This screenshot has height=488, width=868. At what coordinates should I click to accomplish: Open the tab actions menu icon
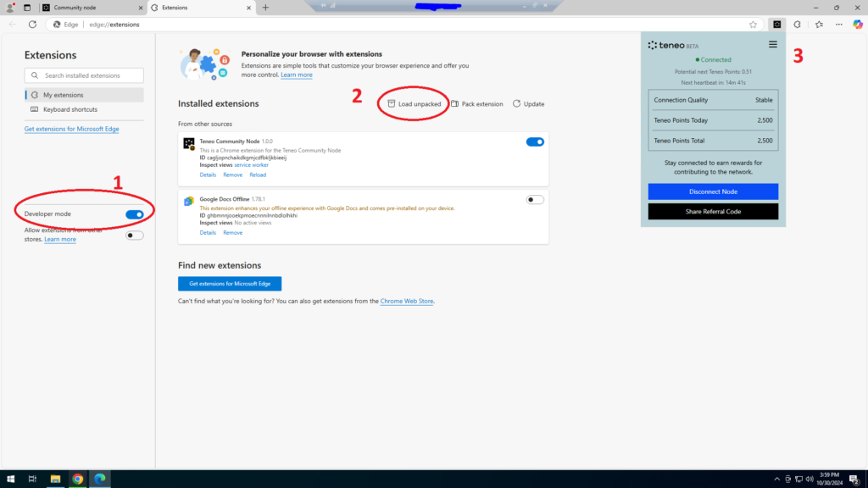26,8
